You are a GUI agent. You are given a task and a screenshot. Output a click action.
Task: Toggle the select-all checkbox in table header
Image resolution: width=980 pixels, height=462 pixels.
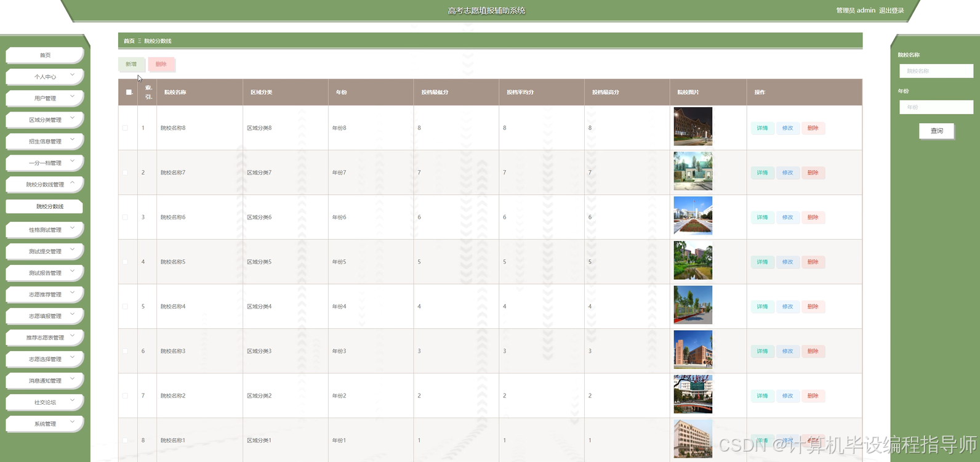(129, 92)
